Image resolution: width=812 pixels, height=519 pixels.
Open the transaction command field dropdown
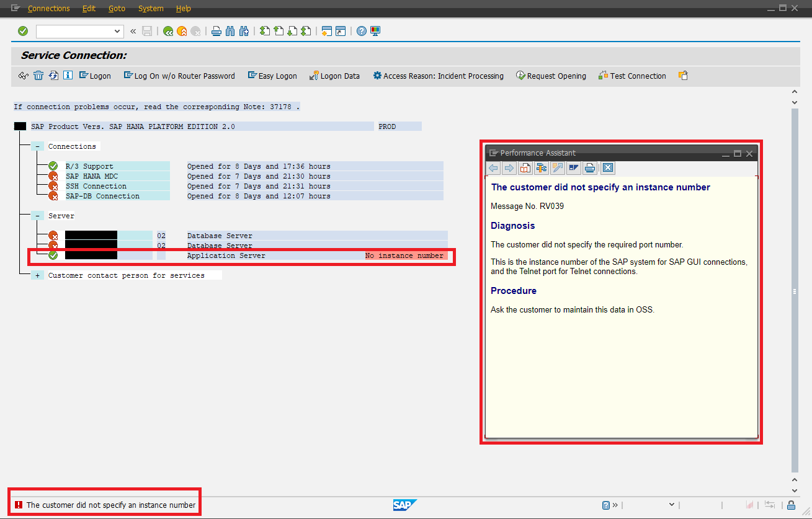coord(118,31)
